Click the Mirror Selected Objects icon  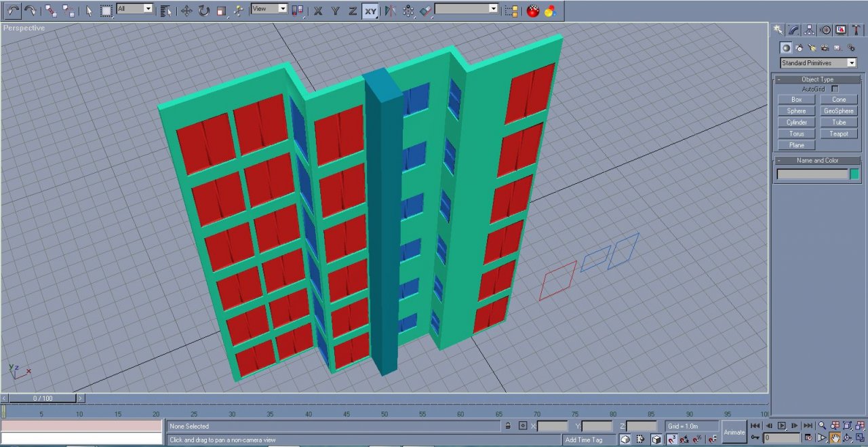[x=390, y=10]
